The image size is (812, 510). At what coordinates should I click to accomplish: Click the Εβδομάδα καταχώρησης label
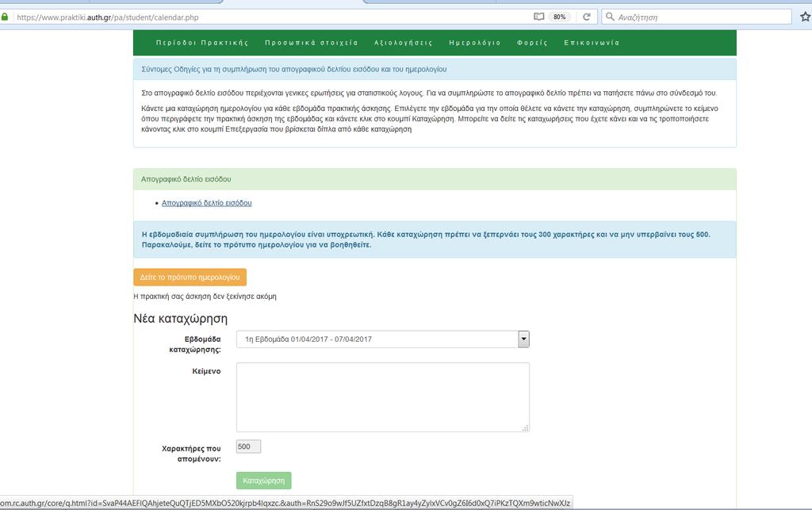pyautogui.click(x=195, y=344)
